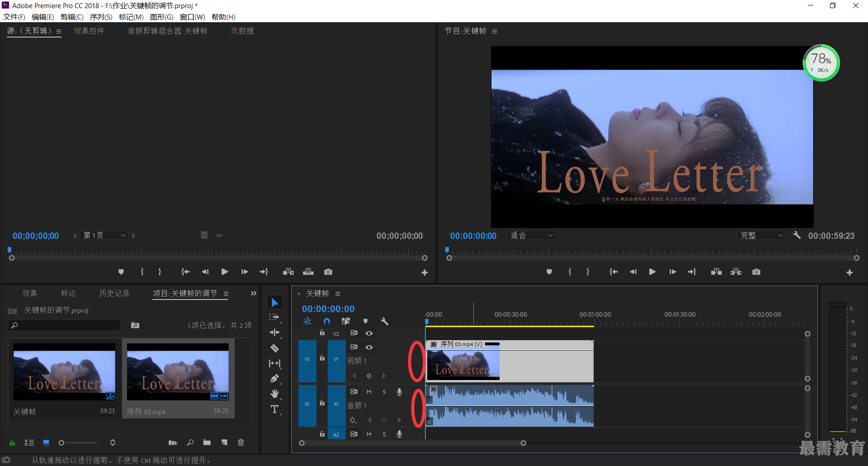Select the Pen tool
Viewport: 868px width, 466px height.
[x=274, y=379]
